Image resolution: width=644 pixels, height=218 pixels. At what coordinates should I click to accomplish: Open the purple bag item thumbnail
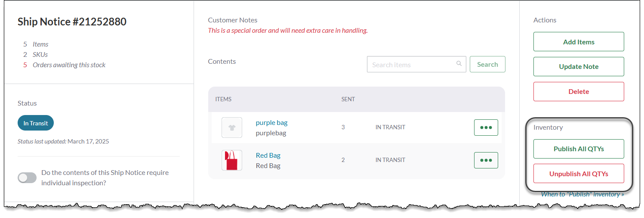pos(232,128)
